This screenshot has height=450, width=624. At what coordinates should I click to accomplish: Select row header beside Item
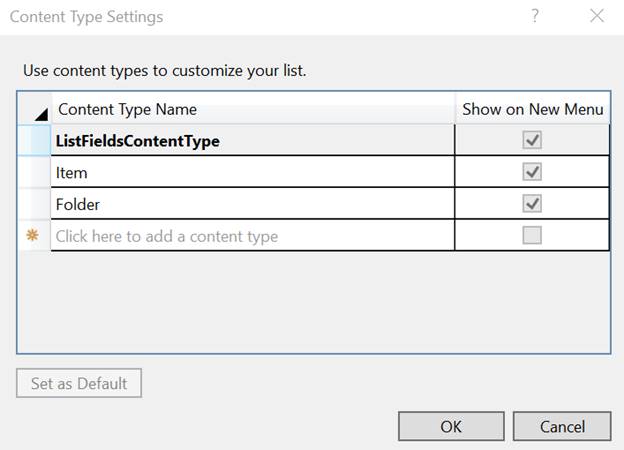point(33,172)
